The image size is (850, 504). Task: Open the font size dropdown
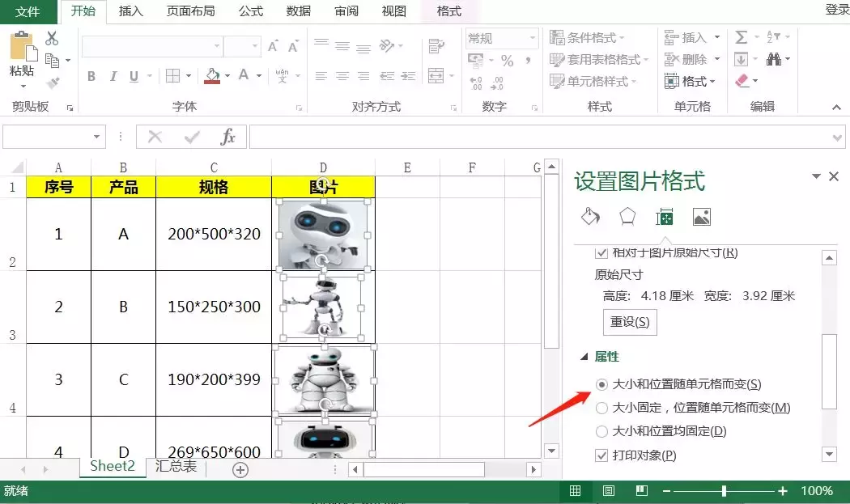tap(255, 46)
